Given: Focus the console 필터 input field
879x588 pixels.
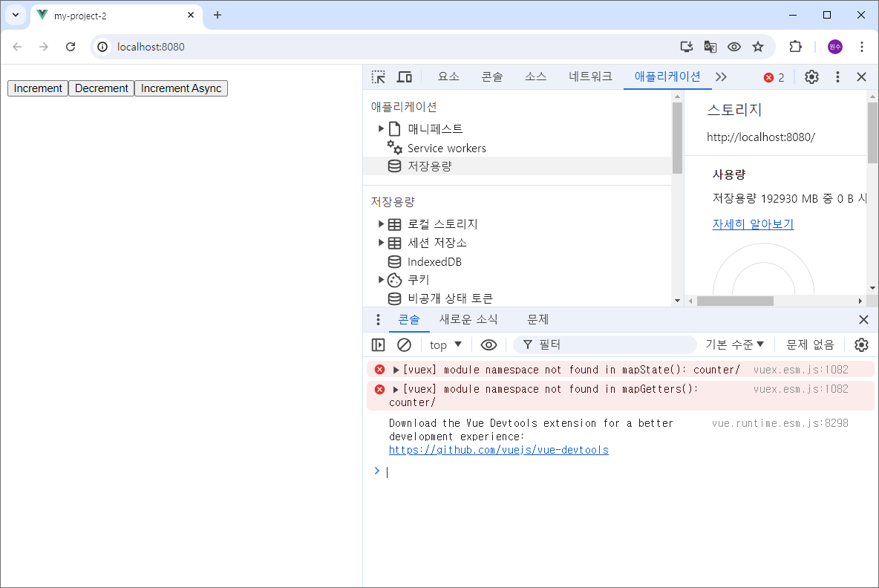Looking at the screenshot, I should click(x=605, y=344).
